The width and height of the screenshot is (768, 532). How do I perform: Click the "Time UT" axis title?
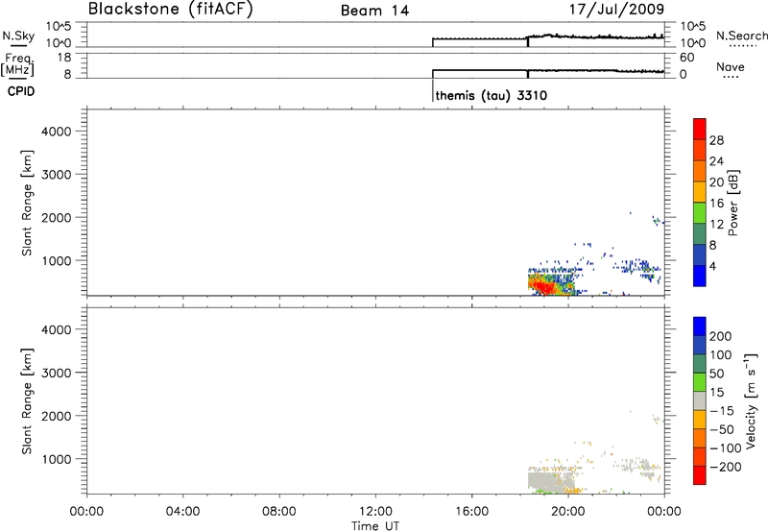click(x=375, y=526)
